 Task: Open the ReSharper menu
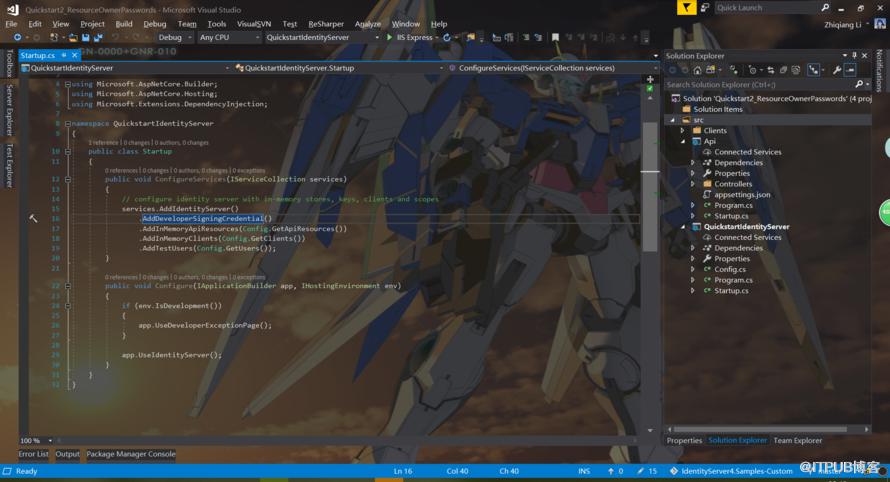pyautogui.click(x=326, y=24)
